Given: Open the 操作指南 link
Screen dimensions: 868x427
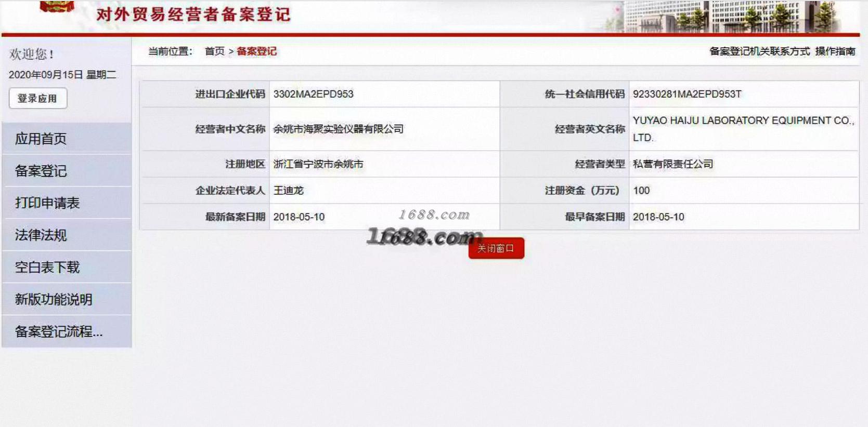Looking at the screenshot, I should (835, 51).
